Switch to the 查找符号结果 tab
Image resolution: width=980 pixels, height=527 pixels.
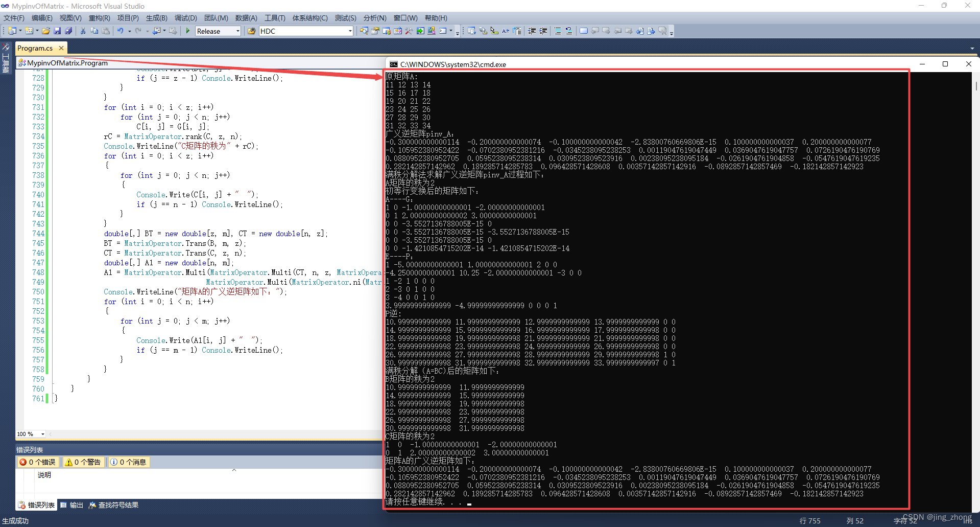point(113,505)
